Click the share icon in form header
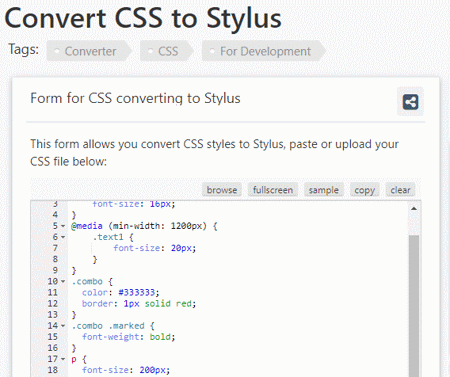450x377 pixels. click(410, 102)
